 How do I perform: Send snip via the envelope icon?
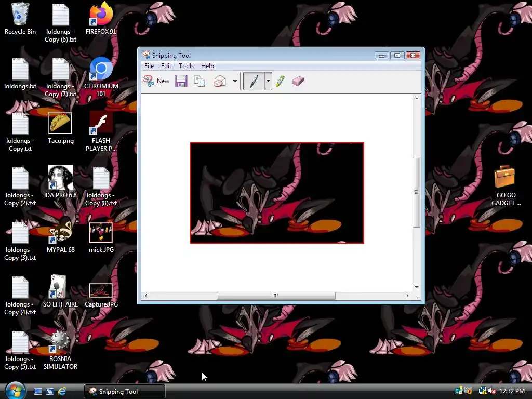tap(220, 81)
